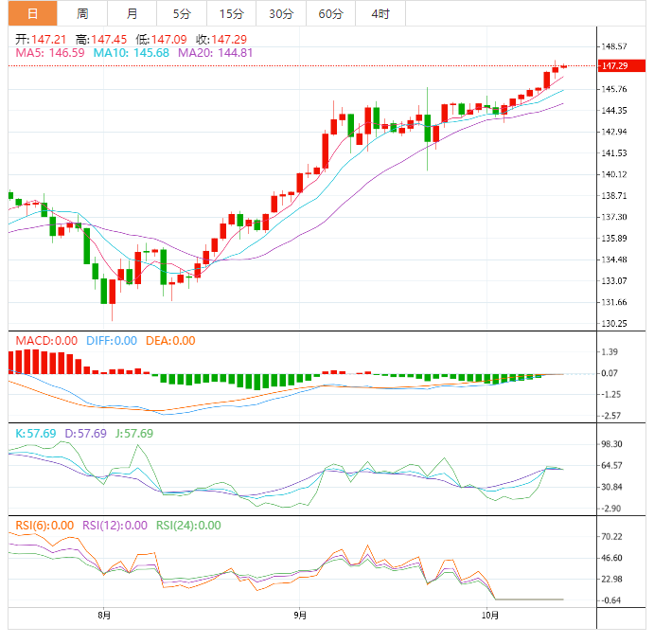
Task: Click the DIFF:0.00 indicator label
Action: click(112, 341)
